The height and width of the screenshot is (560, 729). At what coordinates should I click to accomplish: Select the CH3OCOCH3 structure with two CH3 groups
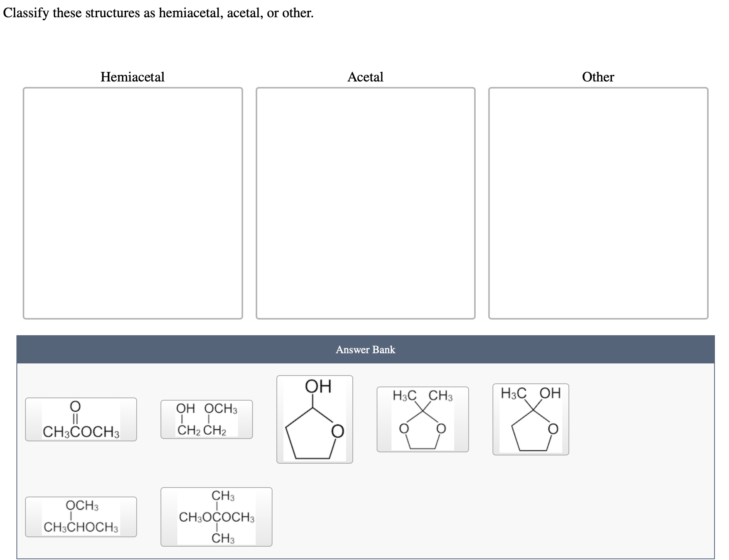pos(217,516)
